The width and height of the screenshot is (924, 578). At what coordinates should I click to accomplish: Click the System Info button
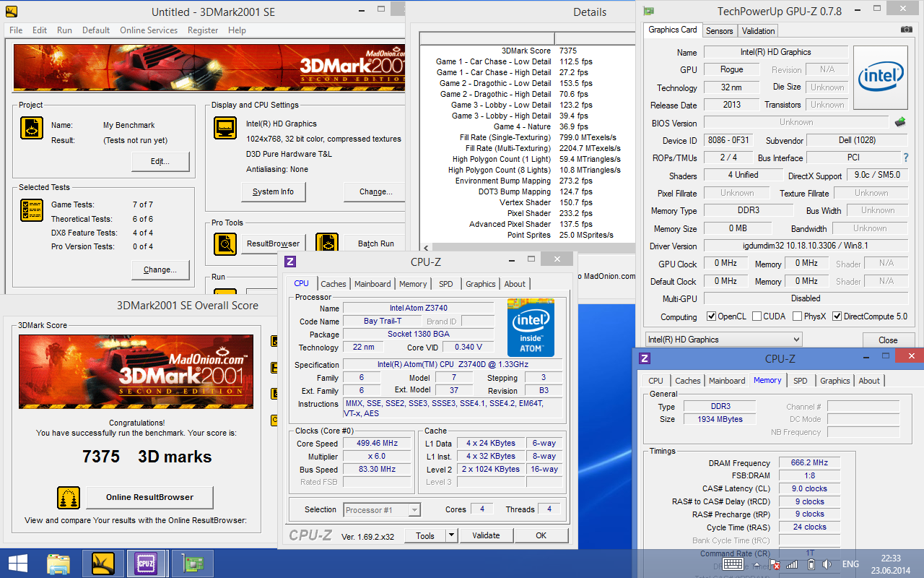point(273,191)
